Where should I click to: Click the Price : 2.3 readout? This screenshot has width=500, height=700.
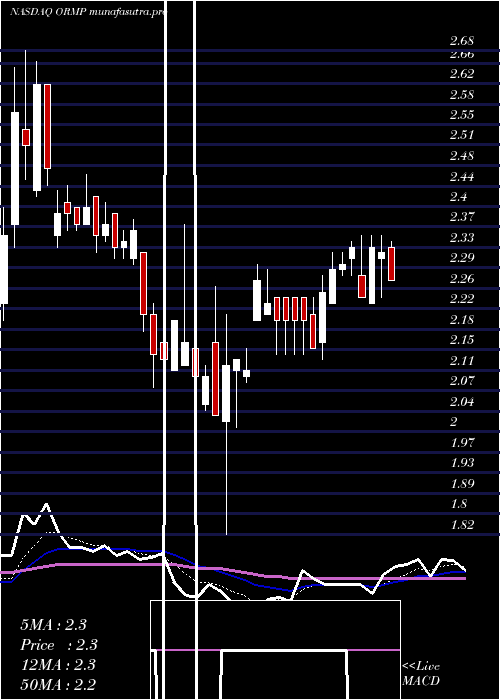(x=59, y=645)
